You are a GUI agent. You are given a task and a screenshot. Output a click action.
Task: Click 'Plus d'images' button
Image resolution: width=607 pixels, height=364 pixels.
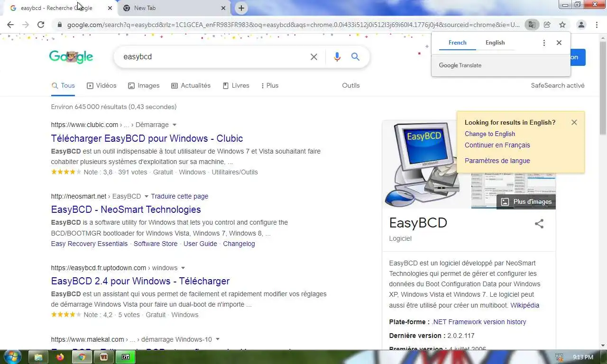pos(526,202)
